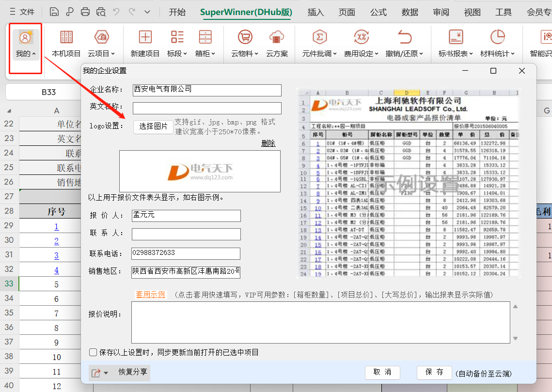Image resolution: width=552 pixels, height=392 pixels.
Task: Click the sequence link 2 in row 30
Action: pyautogui.click(x=56, y=241)
